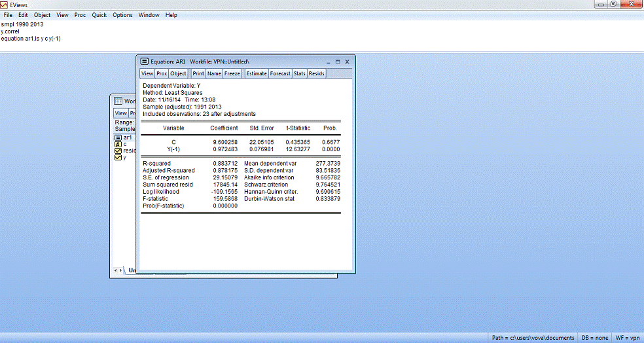Click the EViews application icon in title bar
This screenshot has height=343, width=644.
coord(5,5)
